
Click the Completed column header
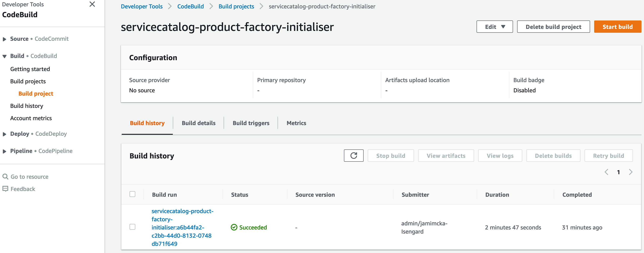tap(577, 194)
